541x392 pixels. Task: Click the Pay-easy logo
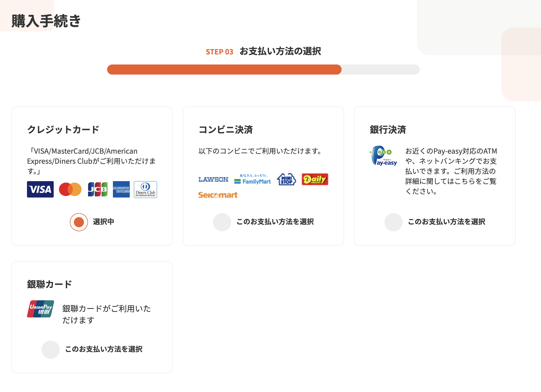coord(383,156)
